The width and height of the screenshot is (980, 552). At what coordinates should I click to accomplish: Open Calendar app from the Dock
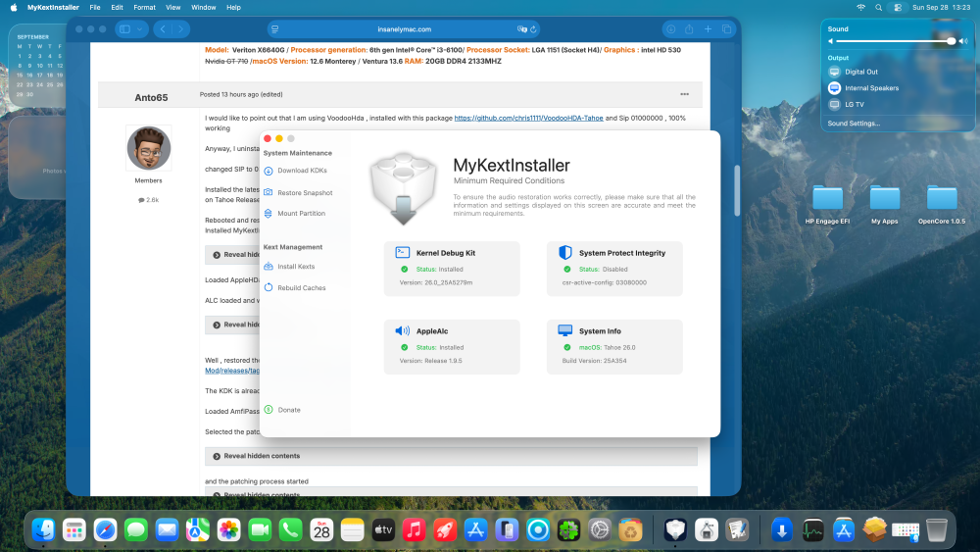click(321, 530)
